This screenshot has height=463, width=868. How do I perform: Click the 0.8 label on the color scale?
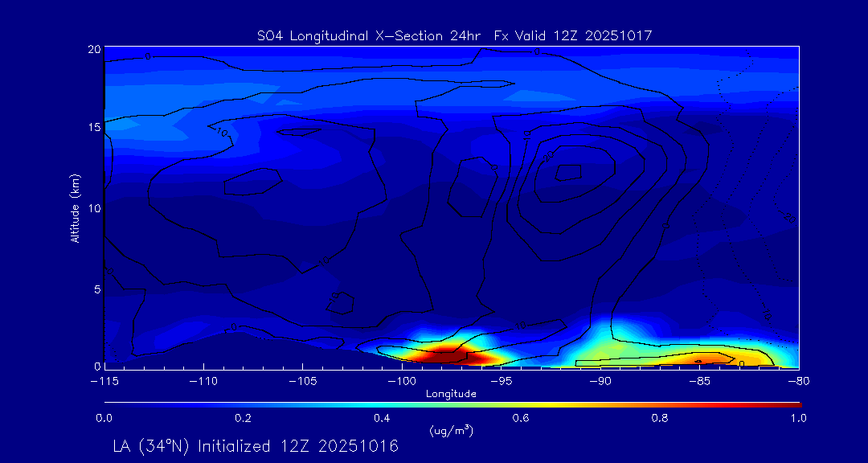pyautogui.click(x=661, y=418)
